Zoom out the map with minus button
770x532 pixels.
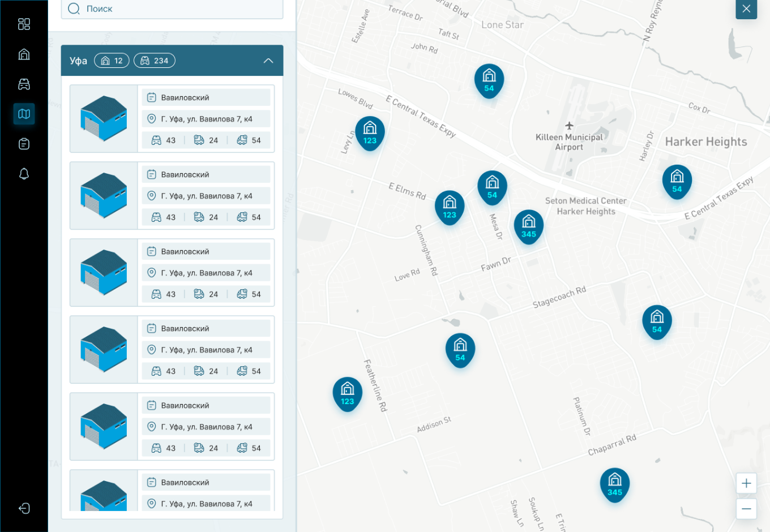tap(746, 508)
